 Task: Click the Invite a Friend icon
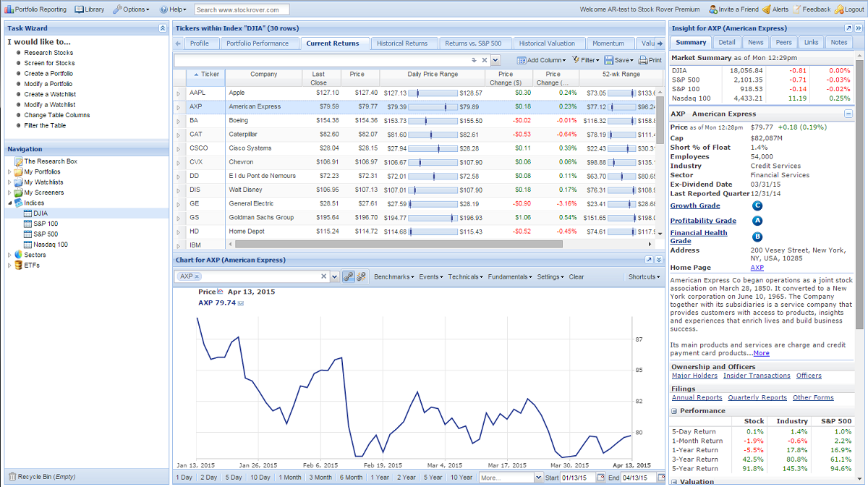coord(713,9)
